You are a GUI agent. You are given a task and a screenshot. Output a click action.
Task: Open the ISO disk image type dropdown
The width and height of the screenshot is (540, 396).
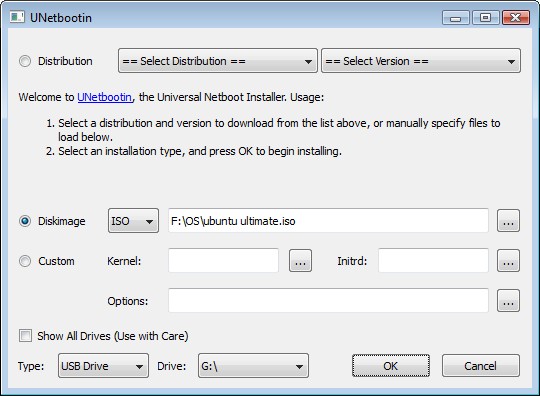coord(133,220)
